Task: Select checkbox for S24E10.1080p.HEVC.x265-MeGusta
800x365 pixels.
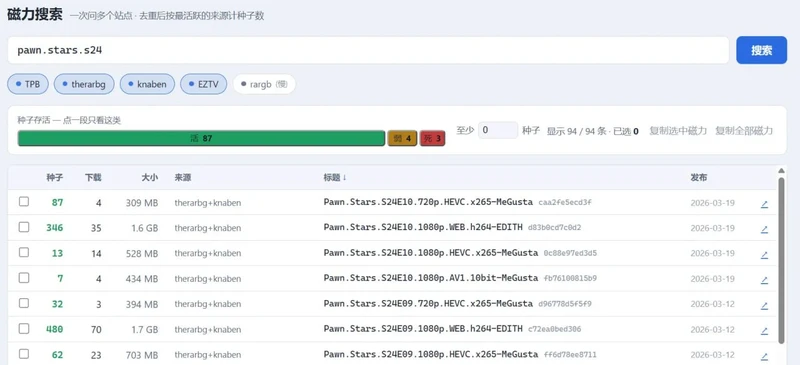Action: pyautogui.click(x=24, y=252)
